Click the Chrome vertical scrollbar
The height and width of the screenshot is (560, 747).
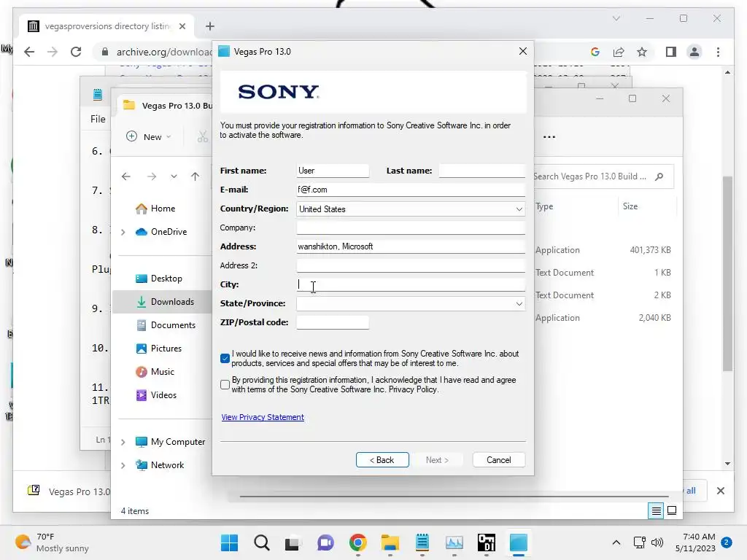(727, 274)
